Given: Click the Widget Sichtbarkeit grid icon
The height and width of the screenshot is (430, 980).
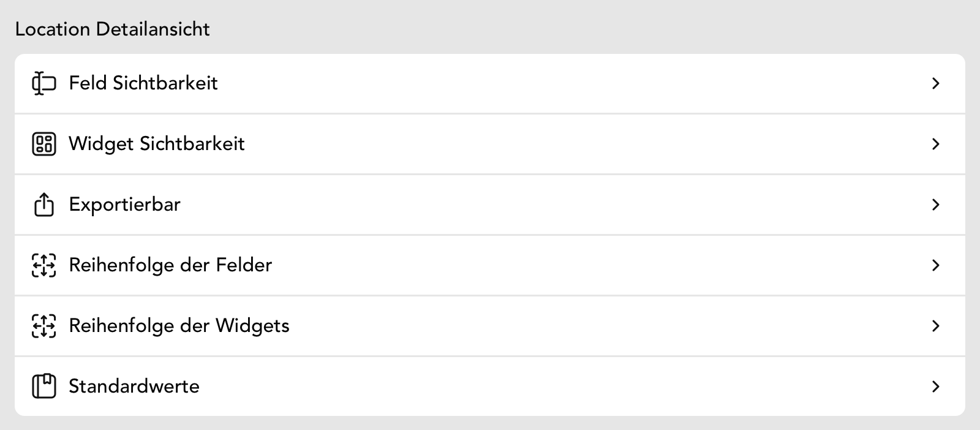Looking at the screenshot, I should coord(43,144).
